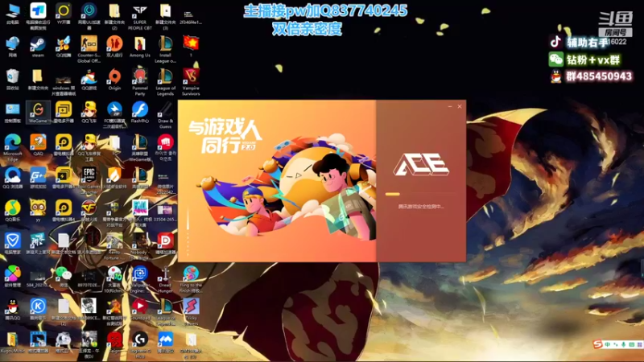Image resolution: width=644 pixels, height=362 pixels.
Task: Open the yy raccoon mascot shortcut
Action: [38, 211]
